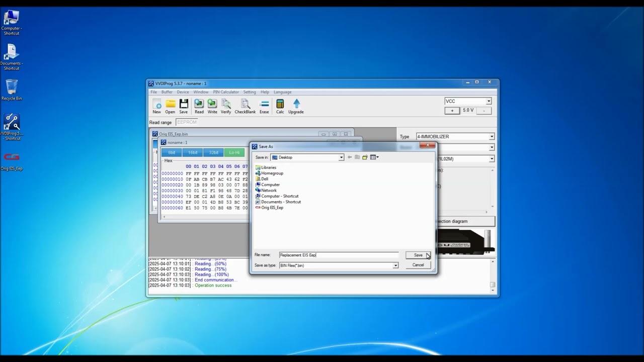Open the view menu icon in Save As
Screen dimensions: 644x362
click(374, 157)
